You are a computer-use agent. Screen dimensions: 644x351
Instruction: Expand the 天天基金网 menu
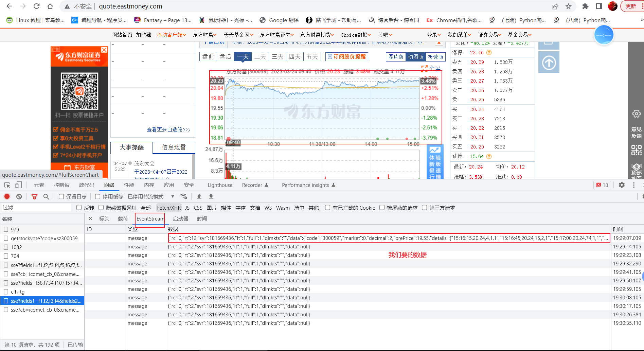[x=238, y=35]
